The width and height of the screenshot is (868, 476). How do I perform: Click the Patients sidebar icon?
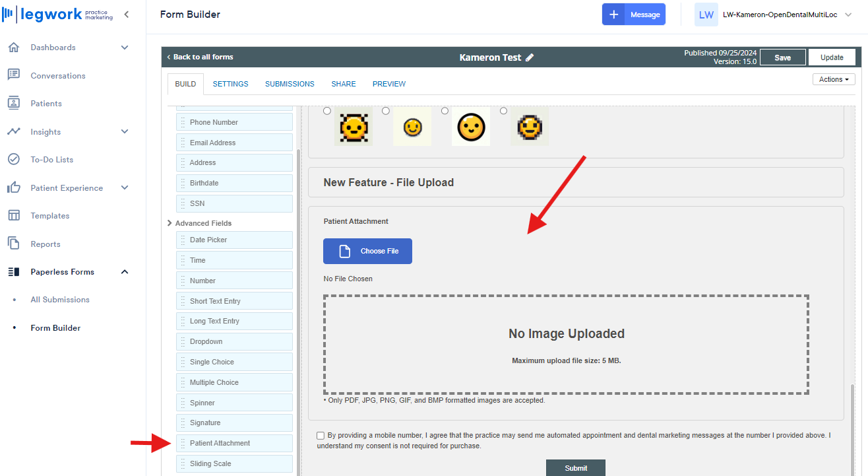(x=13, y=103)
